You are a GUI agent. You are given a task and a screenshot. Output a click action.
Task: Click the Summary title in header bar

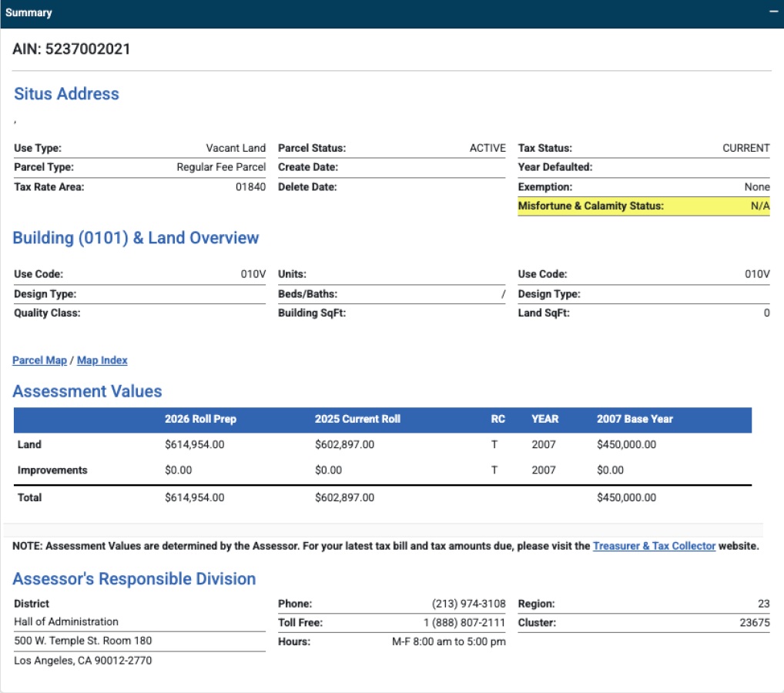pos(28,13)
